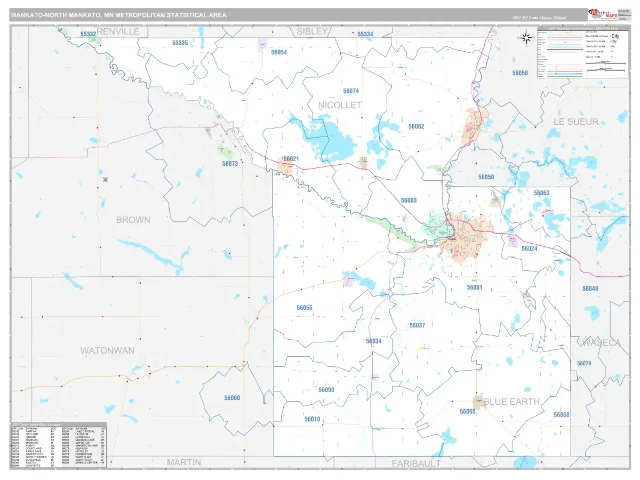Image resolution: width=640 pixels, height=480 pixels.
Task: Select the WATONWAN county label
Action: pos(107,351)
